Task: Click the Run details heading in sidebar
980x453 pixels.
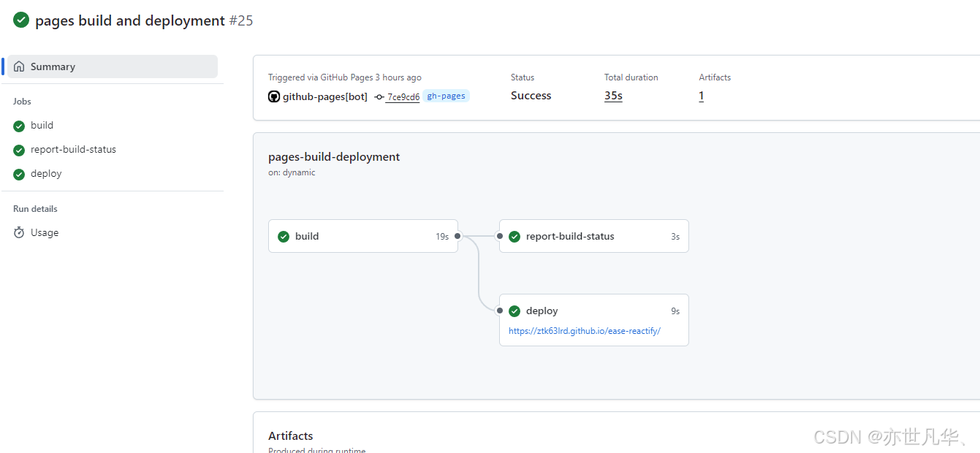Action: tap(35, 209)
